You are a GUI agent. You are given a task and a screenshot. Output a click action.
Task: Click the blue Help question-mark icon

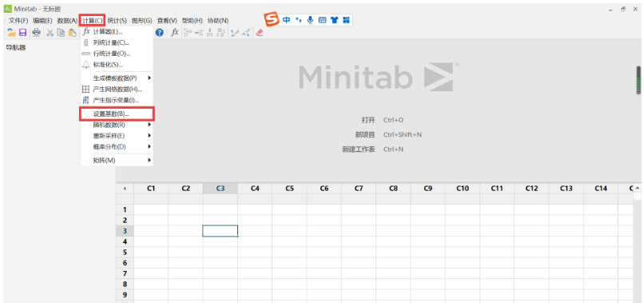pos(159,33)
